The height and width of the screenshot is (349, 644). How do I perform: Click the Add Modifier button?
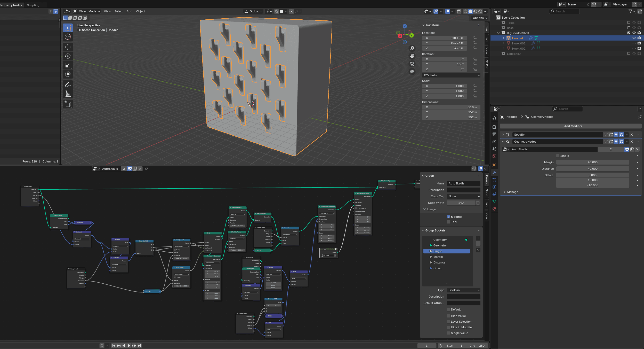(x=571, y=126)
